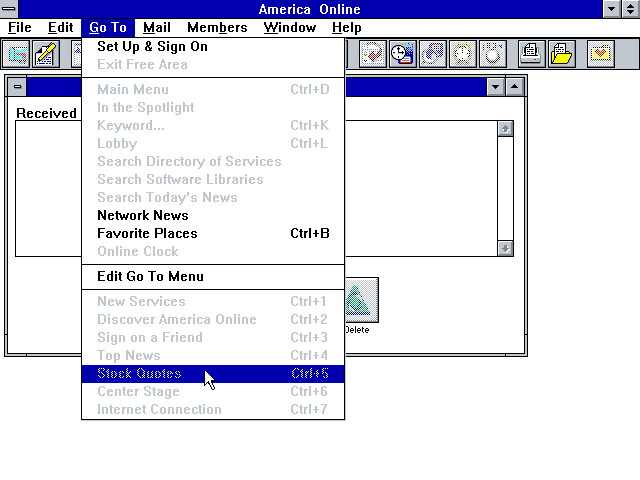
Task: Click the clock with document toolbar icon
Action: 403,53
